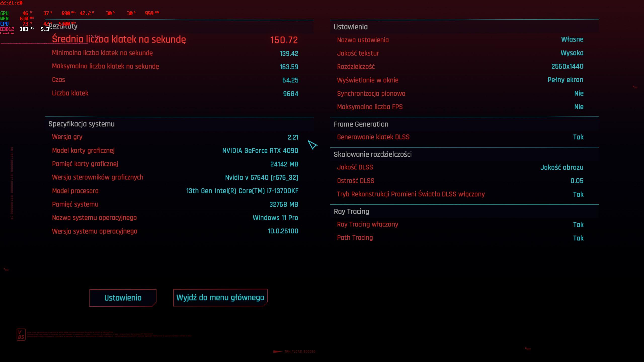Toggle Synchronizacja pionowa 'Nie' value
Viewport: 644px width, 362px height.
point(579,94)
